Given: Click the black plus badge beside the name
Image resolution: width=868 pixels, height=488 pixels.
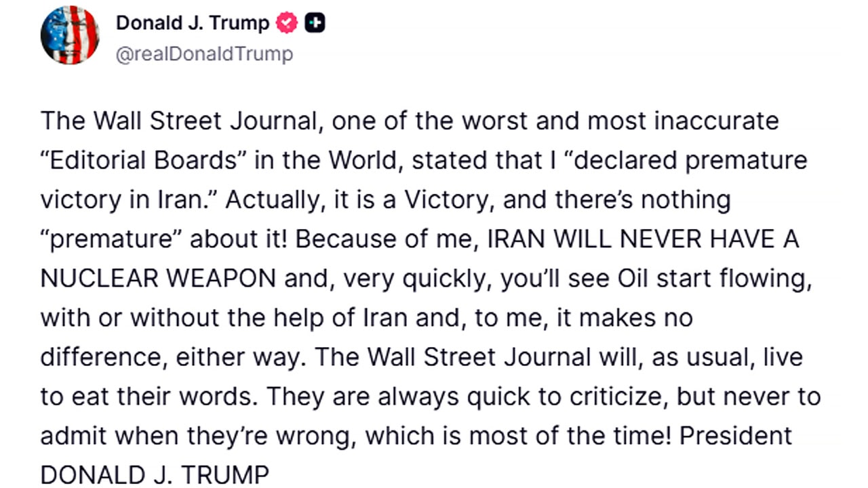Looking at the screenshot, I should coord(315,24).
